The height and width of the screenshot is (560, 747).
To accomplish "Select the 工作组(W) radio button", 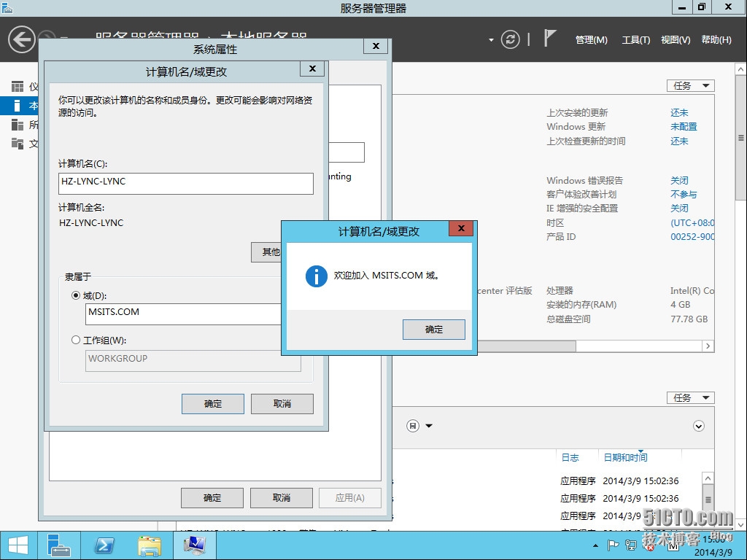I will (x=75, y=340).
